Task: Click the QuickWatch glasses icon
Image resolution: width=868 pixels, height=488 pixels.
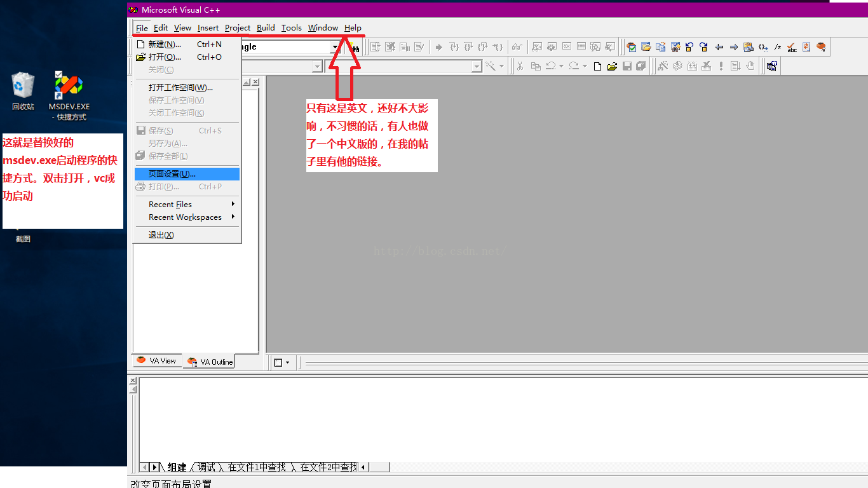Action: pos(517,47)
